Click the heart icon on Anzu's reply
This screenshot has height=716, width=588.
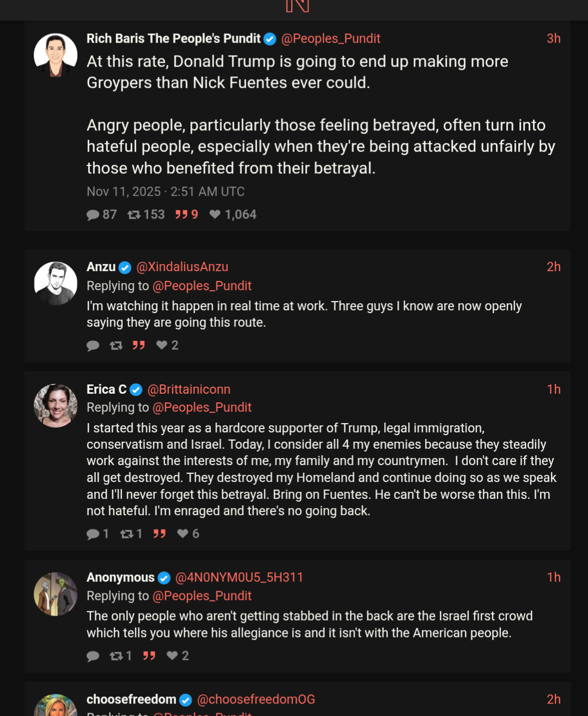point(162,345)
